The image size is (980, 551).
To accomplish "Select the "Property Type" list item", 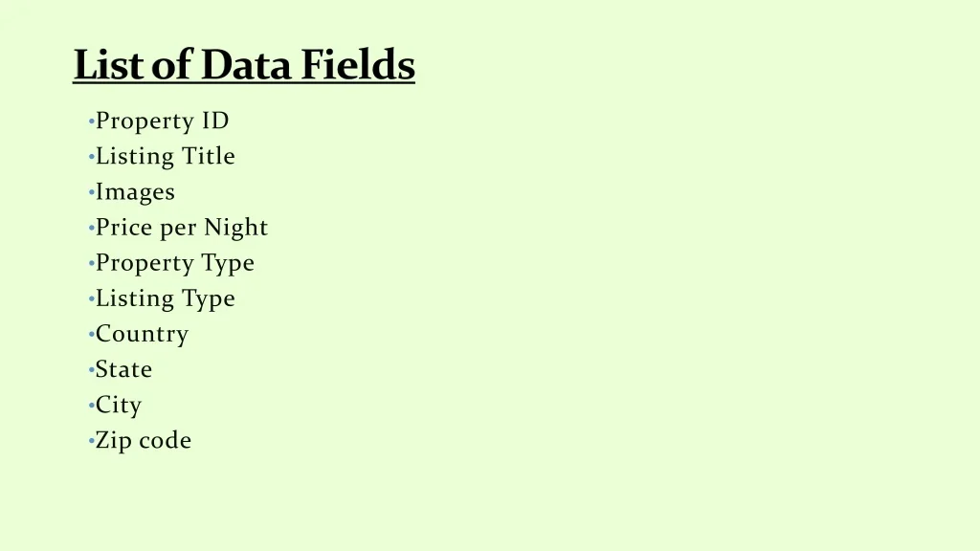I will pos(175,263).
